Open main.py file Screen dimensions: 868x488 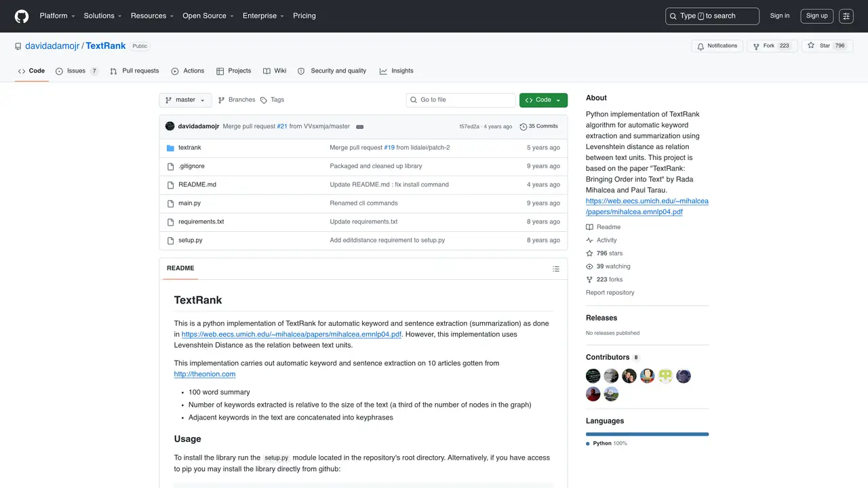coord(189,203)
